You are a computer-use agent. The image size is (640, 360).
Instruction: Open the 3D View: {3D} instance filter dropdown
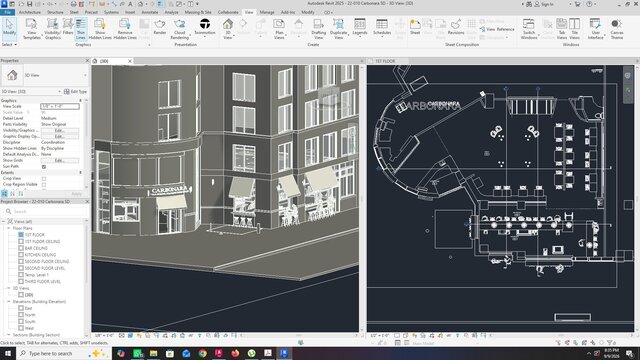tap(59, 91)
